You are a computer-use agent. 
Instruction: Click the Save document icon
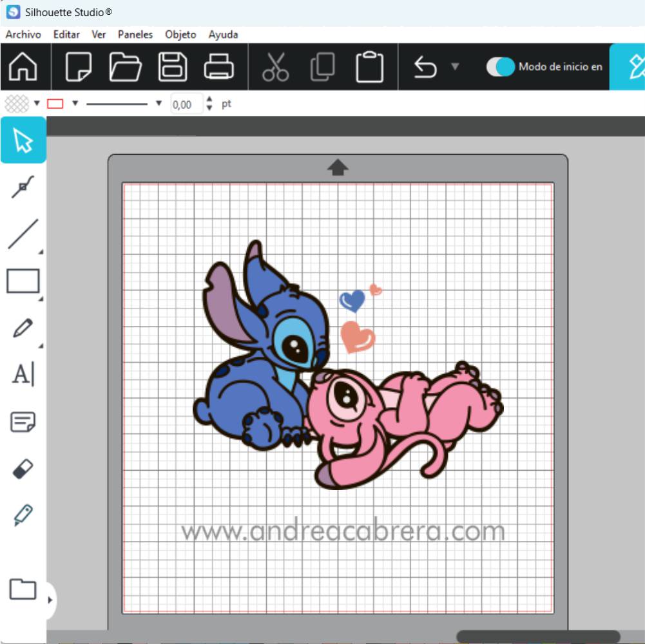tap(173, 66)
